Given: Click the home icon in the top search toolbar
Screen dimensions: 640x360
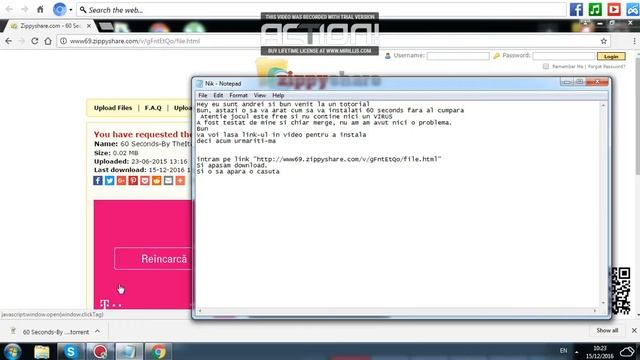Looking at the screenshot, I should [x=40, y=9].
